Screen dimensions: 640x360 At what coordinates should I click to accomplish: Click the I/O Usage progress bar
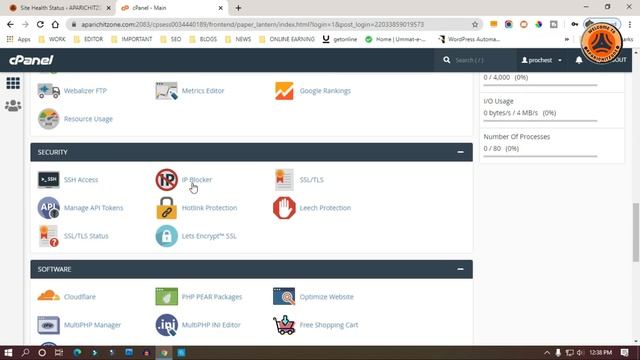click(x=540, y=121)
